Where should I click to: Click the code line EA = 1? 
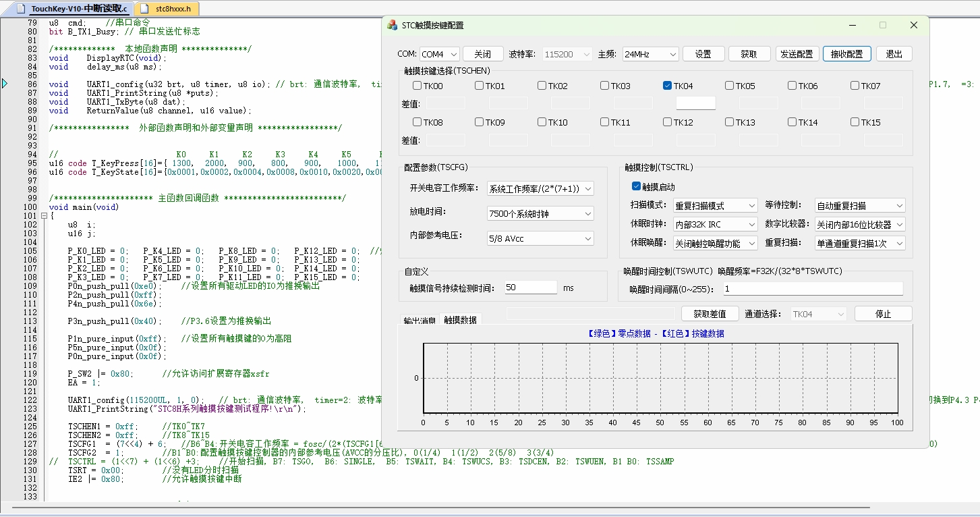pyautogui.click(x=84, y=382)
